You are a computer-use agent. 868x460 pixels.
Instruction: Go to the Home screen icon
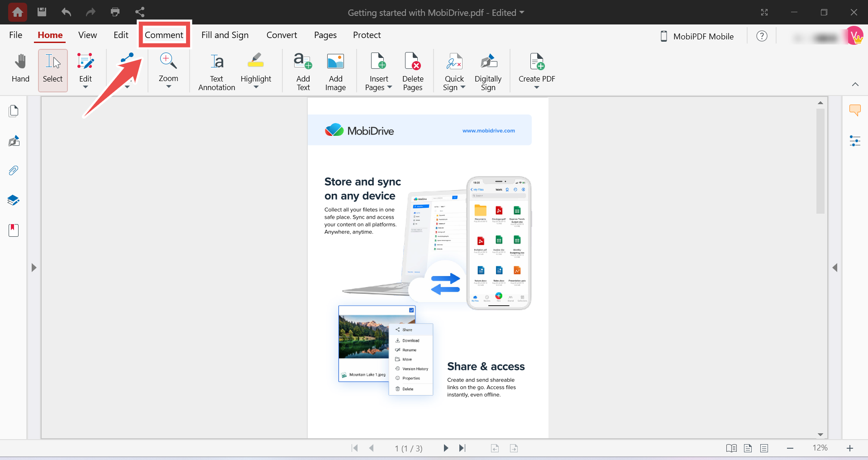point(18,12)
